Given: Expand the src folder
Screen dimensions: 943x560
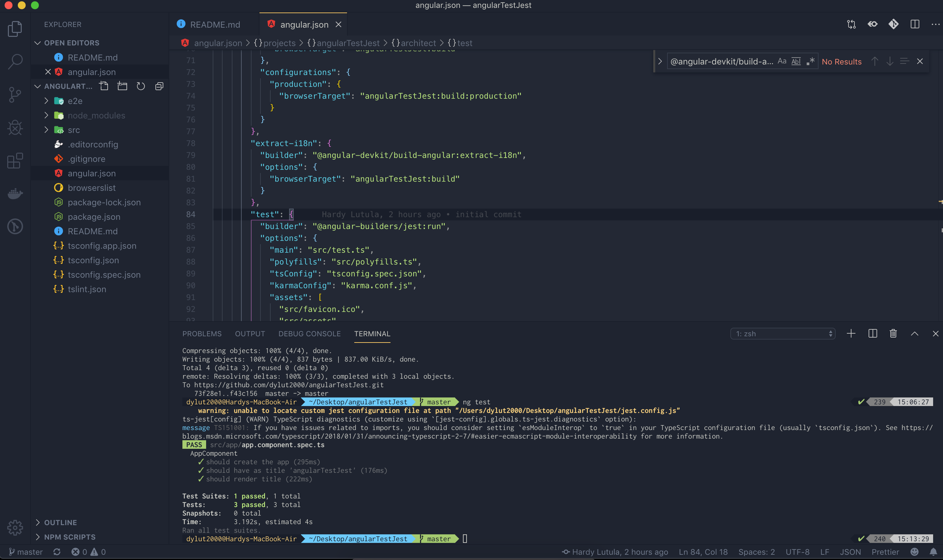Looking at the screenshot, I should [x=46, y=130].
